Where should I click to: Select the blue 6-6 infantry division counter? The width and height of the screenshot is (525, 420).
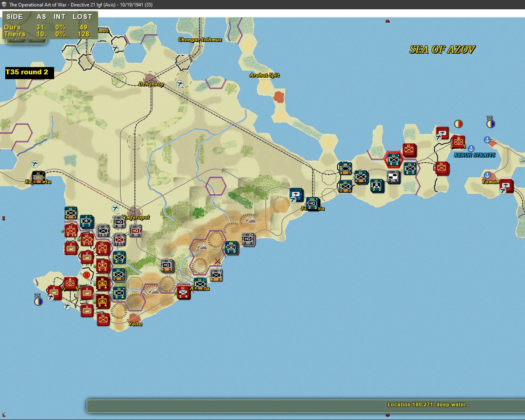coord(361,177)
